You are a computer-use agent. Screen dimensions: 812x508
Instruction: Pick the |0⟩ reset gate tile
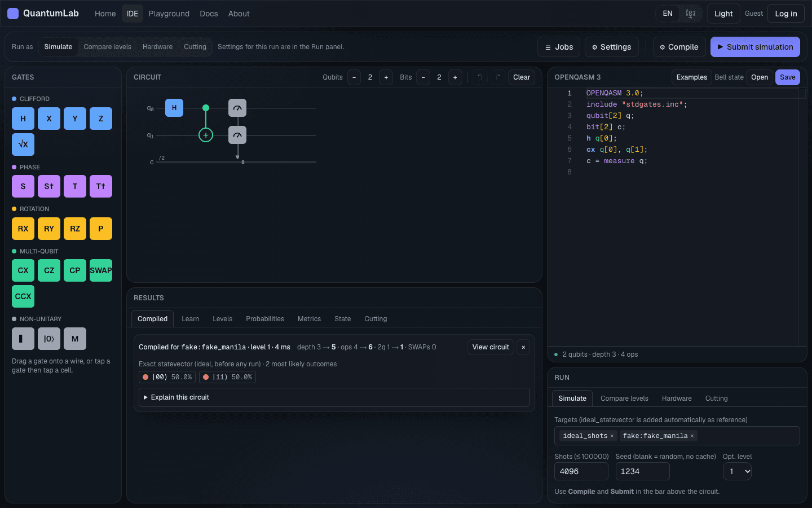tap(49, 339)
